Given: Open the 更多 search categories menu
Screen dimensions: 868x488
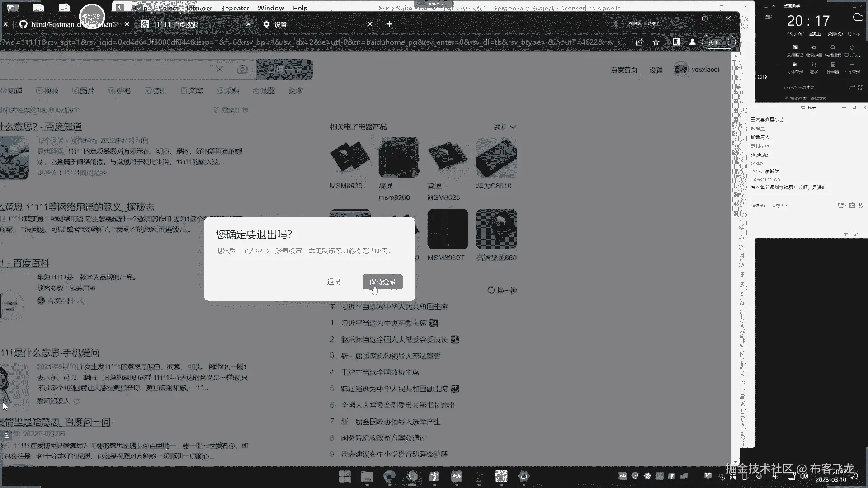Looking at the screenshot, I should coord(296,91).
